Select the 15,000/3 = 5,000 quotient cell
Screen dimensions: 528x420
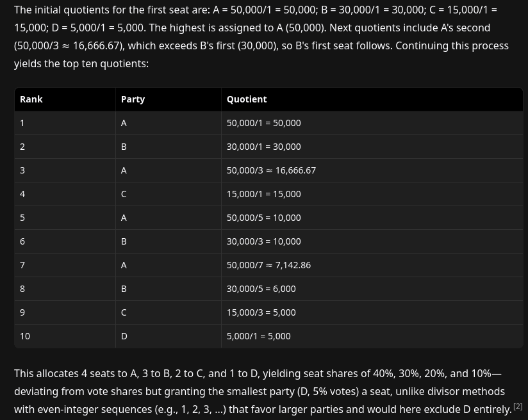coord(261,312)
